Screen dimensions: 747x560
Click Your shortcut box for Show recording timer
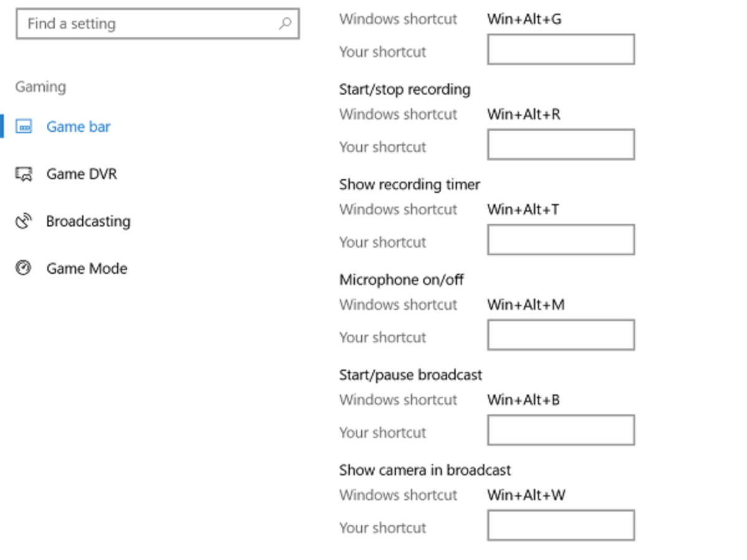coord(561,240)
